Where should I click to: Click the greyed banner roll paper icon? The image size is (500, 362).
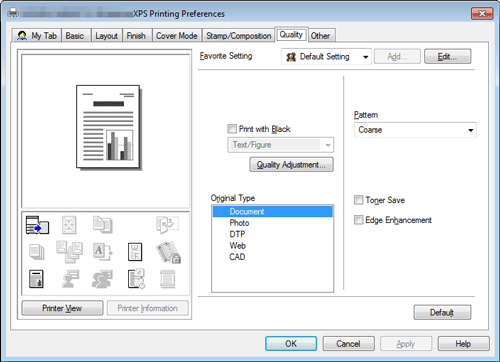click(167, 279)
